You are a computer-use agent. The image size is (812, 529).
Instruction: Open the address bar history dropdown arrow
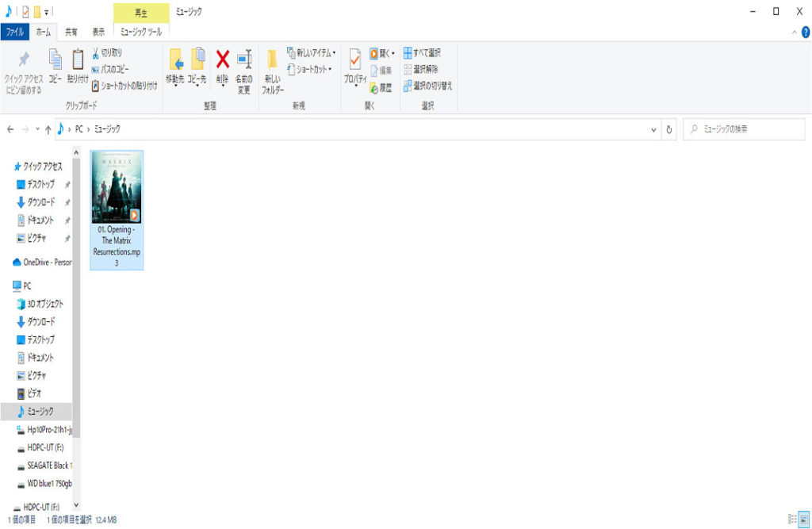(x=653, y=129)
